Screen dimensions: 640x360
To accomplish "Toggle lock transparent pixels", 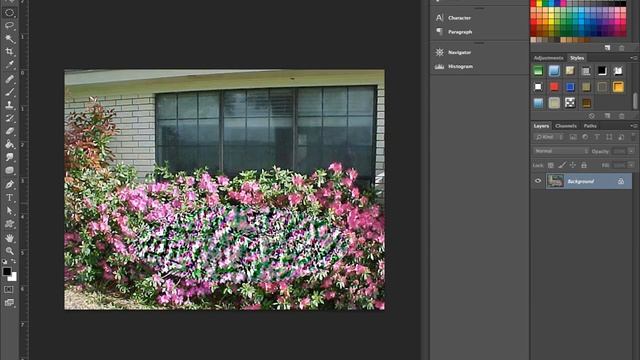I will pyautogui.click(x=551, y=165).
